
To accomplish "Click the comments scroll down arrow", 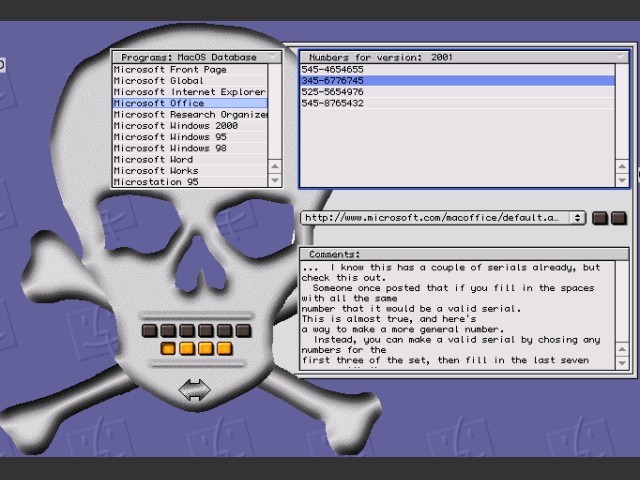I will (x=622, y=362).
